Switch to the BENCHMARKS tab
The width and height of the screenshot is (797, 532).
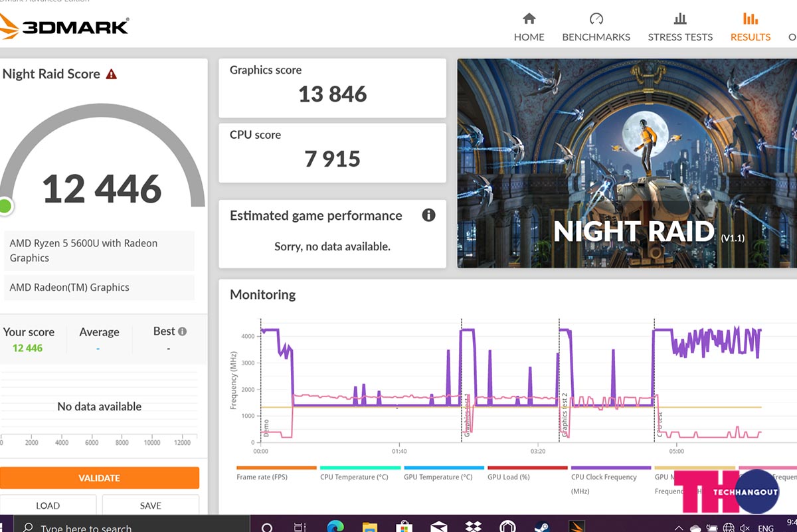(596, 37)
